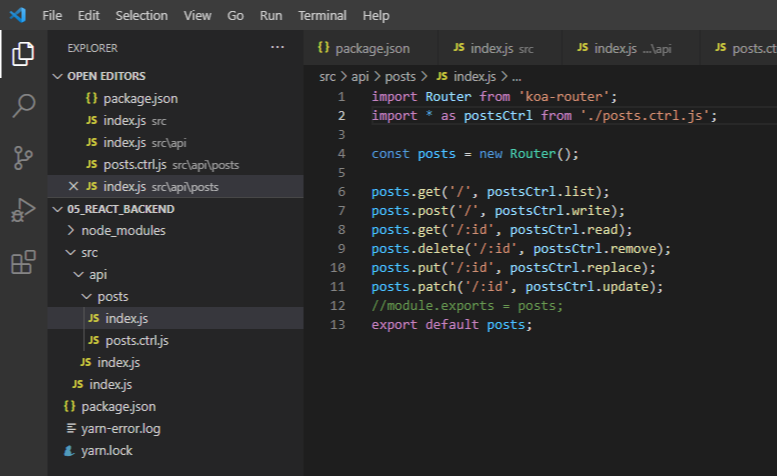
Task: Click braces icon on package.json tab
Action: tap(323, 48)
